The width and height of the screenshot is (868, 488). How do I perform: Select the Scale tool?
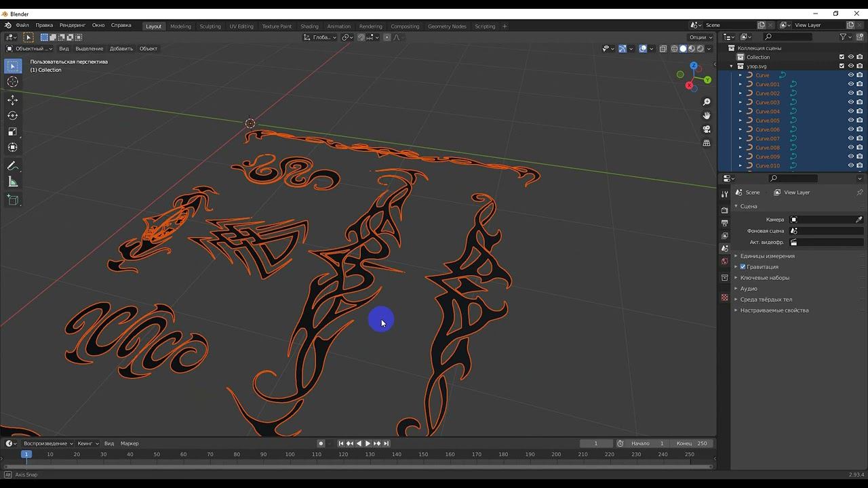[13, 131]
